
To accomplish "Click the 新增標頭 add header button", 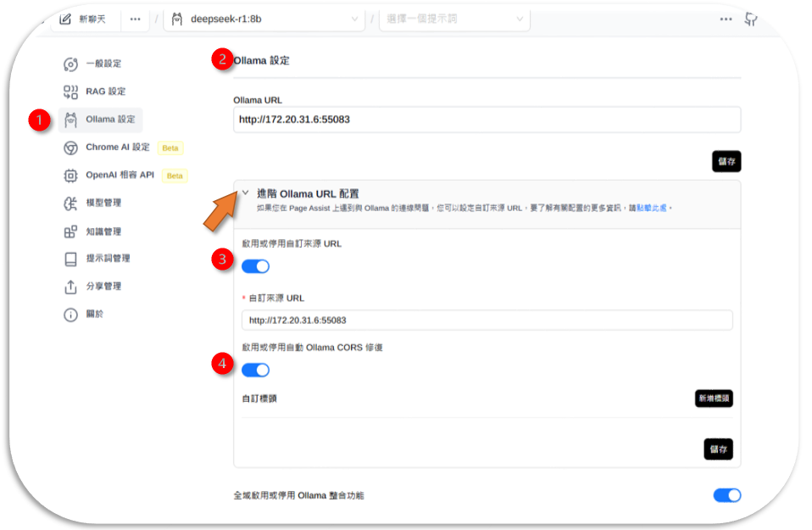I will click(713, 399).
